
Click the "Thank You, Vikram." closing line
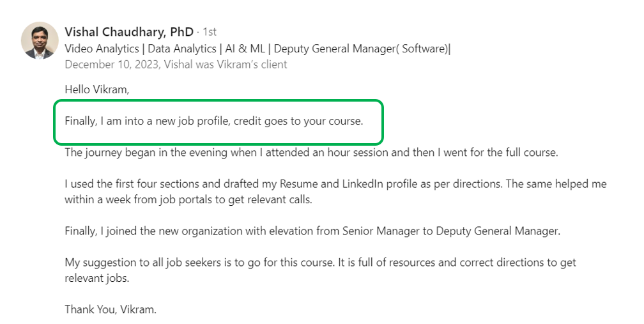pos(111,309)
